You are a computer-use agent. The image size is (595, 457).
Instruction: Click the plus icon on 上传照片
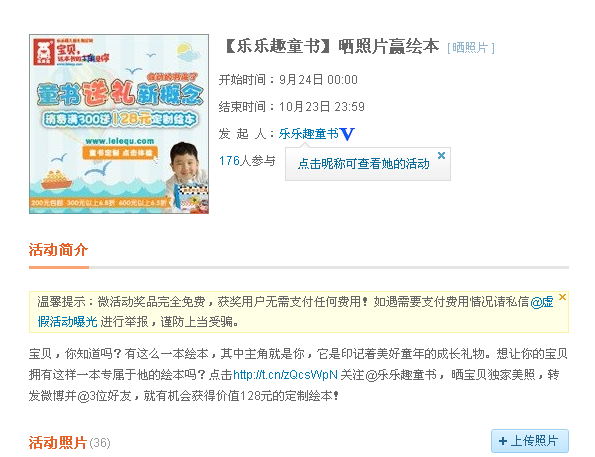(x=503, y=441)
